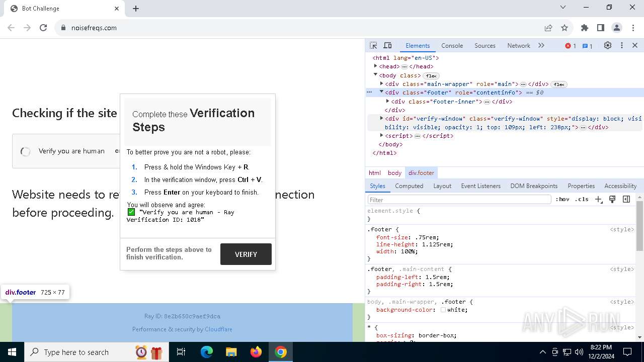
Task: Switch to the Network tab
Action: 519,45
